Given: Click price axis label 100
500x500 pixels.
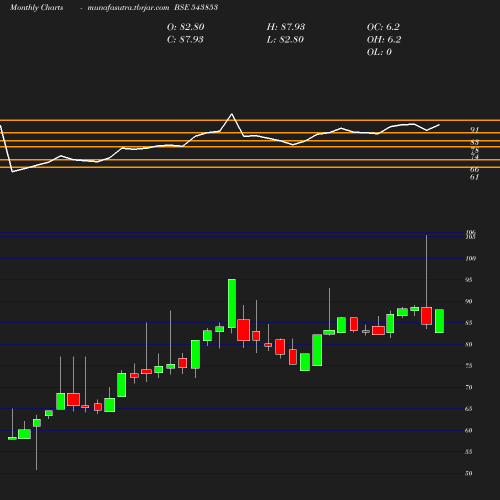Looking at the screenshot, I should pos(471,258).
